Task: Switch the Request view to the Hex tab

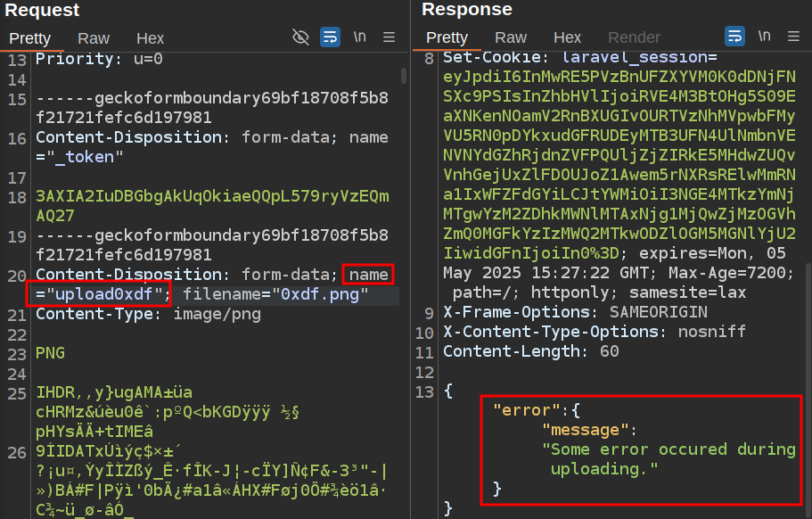Action: [x=150, y=38]
